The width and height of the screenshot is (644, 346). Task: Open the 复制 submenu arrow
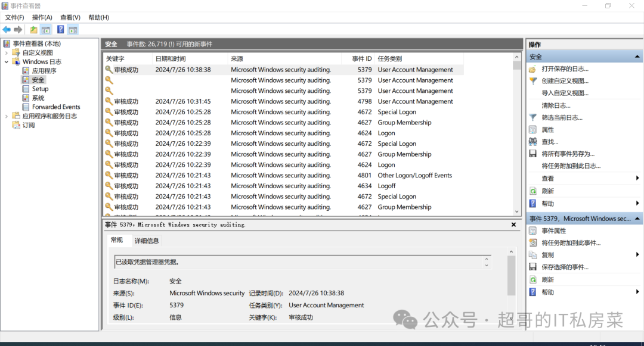click(637, 254)
